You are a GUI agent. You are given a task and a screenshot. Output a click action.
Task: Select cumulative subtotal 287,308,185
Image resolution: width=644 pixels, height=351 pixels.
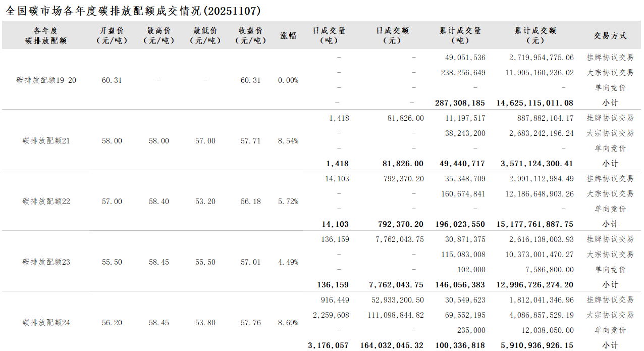[460, 103]
